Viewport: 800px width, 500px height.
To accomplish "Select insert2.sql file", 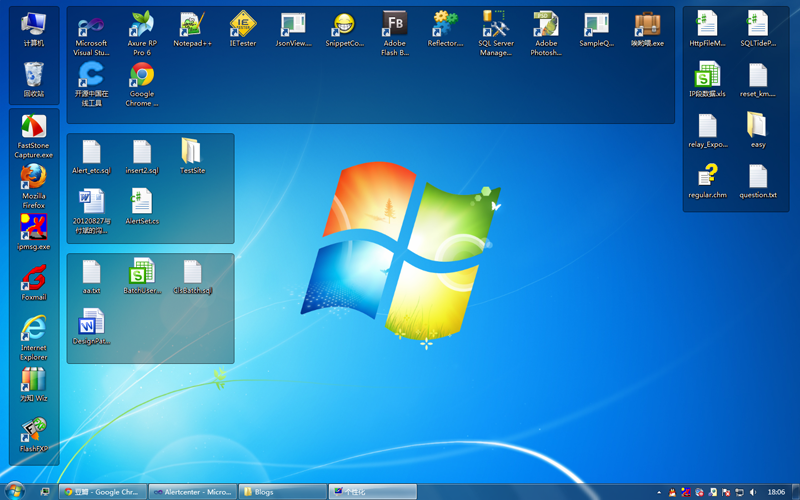I will click(142, 157).
